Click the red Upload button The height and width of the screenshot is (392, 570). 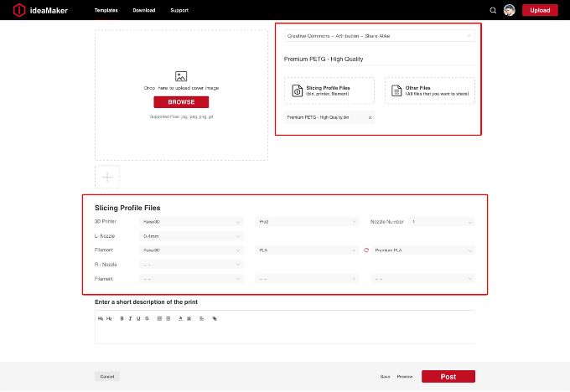tap(540, 10)
